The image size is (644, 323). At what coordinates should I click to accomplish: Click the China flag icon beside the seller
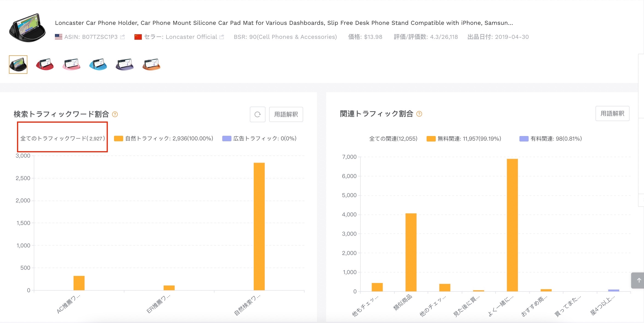[138, 37]
